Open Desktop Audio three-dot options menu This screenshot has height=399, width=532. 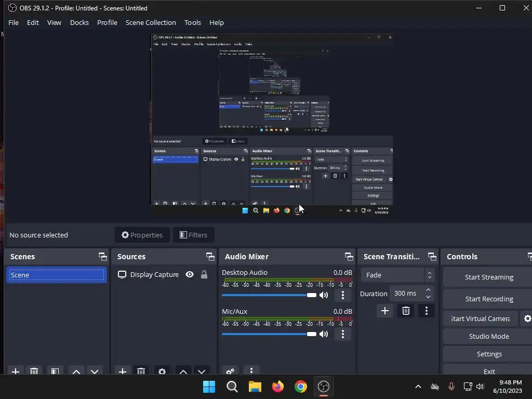pyautogui.click(x=343, y=295)
